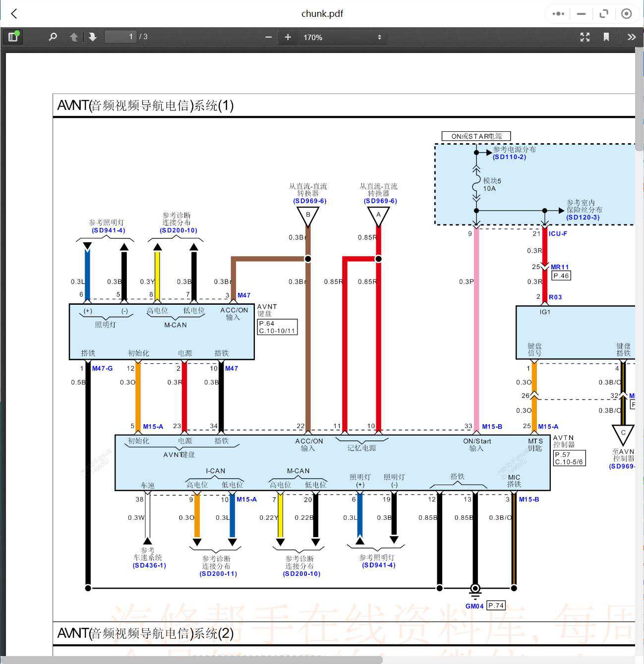The image size is (644, 664).
Task: Click the P.74 reference beside GM04
Action: (496, 606)
